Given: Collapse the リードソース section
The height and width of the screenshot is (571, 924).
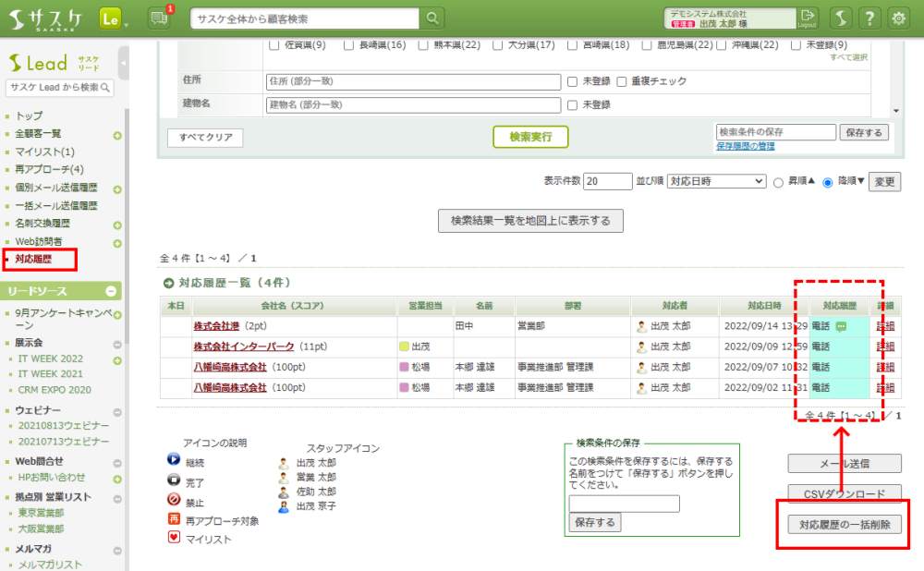Looking at the screenshot, I should [111, 291].
